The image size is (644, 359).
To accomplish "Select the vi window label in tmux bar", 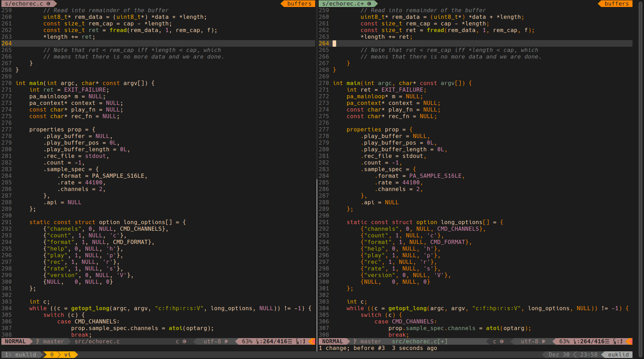I will [68, 355].
